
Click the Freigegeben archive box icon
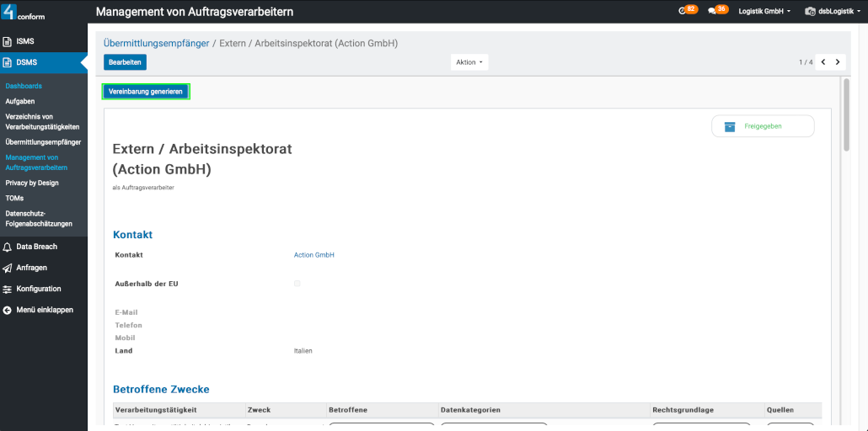(730, 126)
